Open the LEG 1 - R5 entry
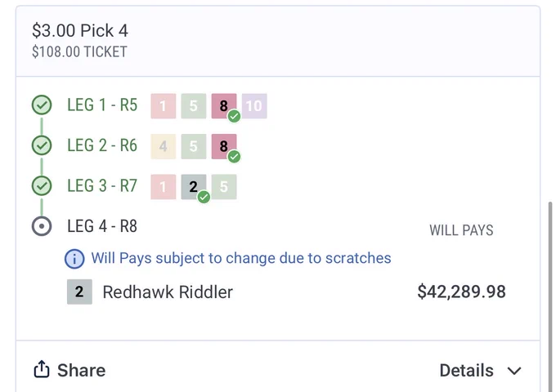 (x=102, y=105)
